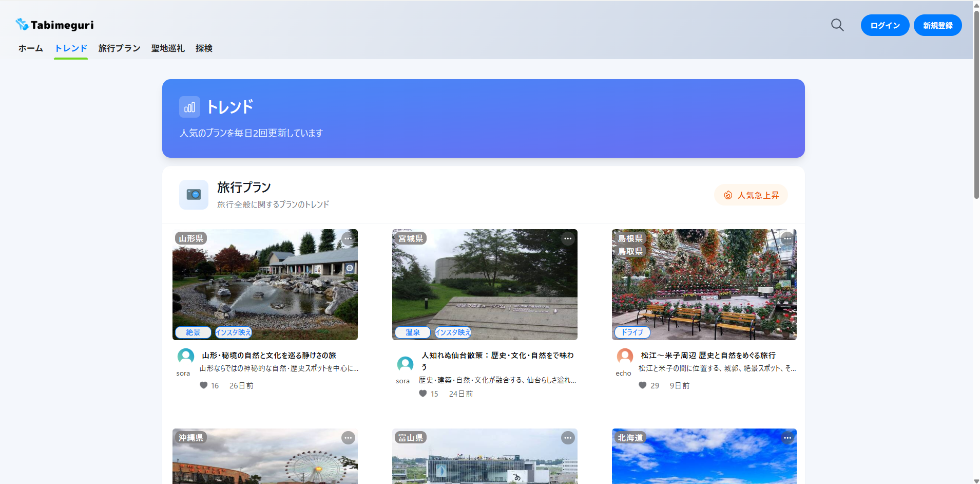Open more options on 富山県 card
This screenshot has width=980, height=484.
pyautogui.click(x=568, y=438)
